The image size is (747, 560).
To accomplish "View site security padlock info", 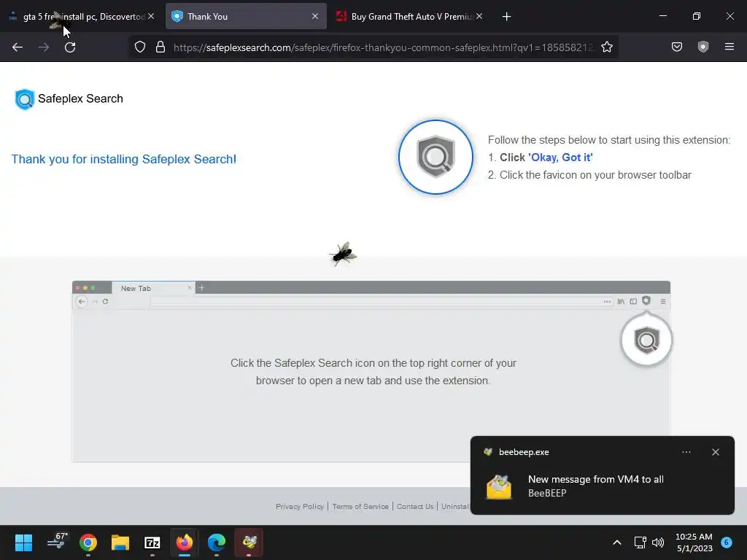I will point(160,47).
